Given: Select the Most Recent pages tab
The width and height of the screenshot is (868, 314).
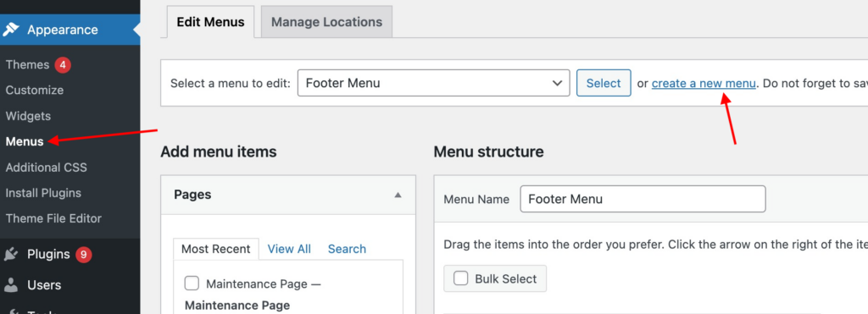Looking at the screenshot, I should pyautogui.click(x=216, y=249).
